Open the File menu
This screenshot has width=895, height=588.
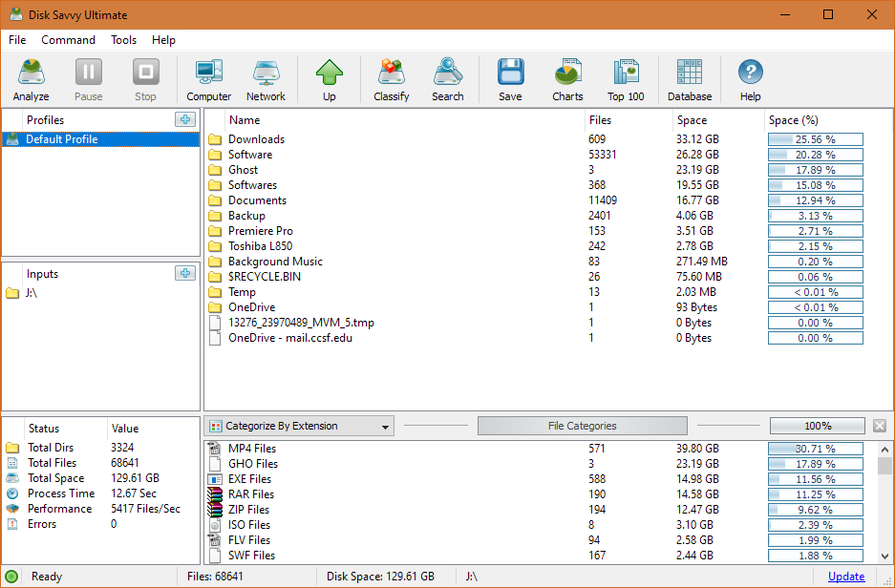pos(17,40)
